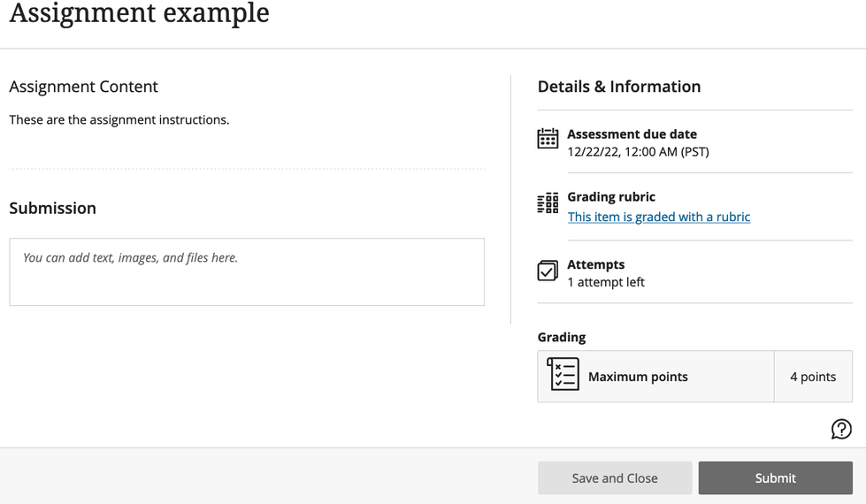Open help via the question mark icon
Viewport: 866px width, 504px height.
pos(841,429)
